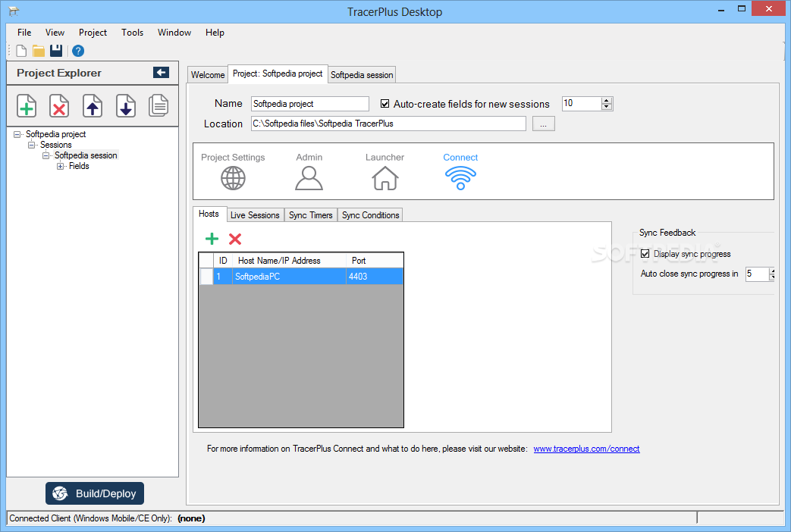Copy session with duplicate pages icon

[x=159, y=106]
